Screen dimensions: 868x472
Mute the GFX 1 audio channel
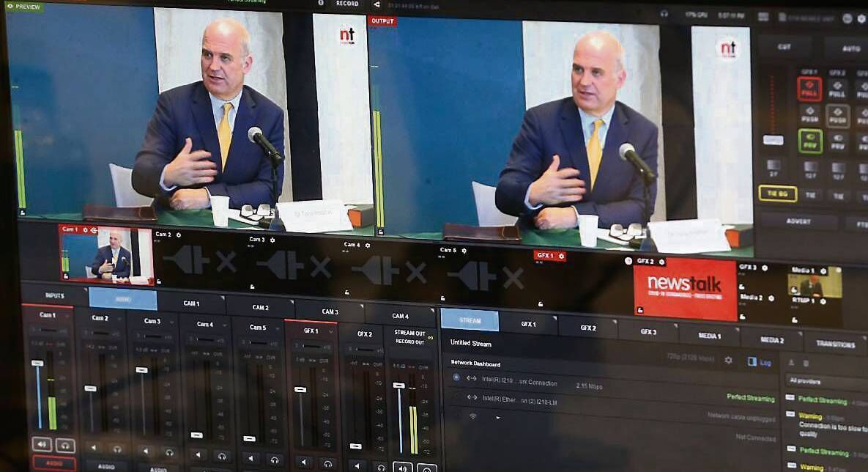(304, 462)
